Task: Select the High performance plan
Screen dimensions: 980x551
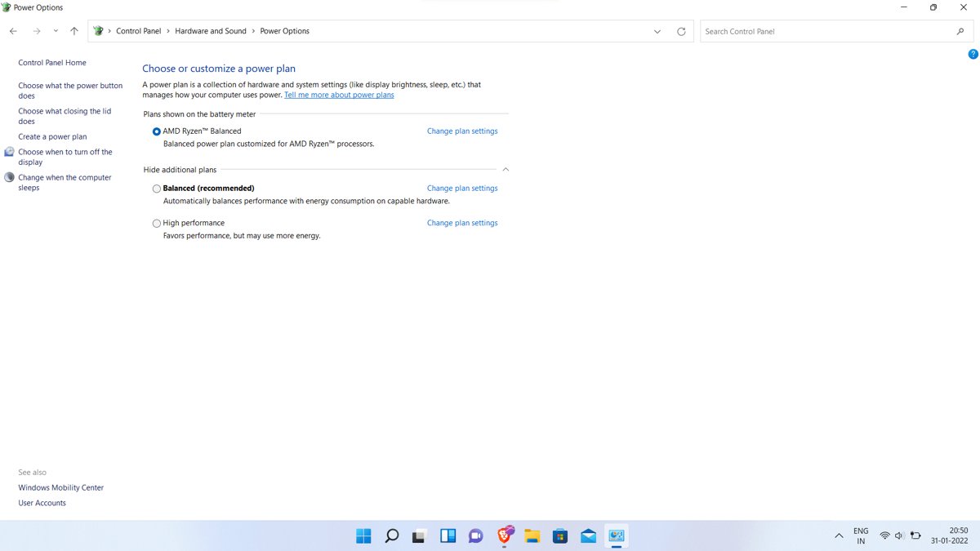Action: tap(157, 223)
